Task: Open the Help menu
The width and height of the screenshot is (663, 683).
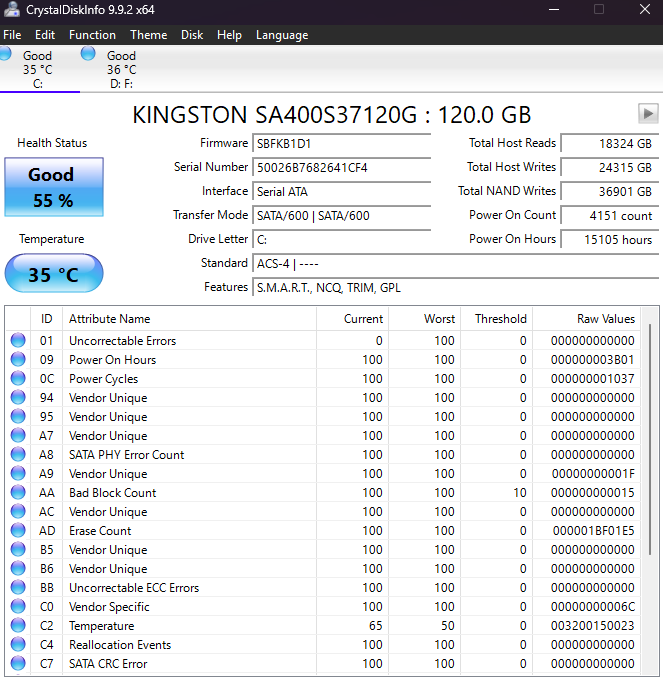Action: (x=229, y=35)
